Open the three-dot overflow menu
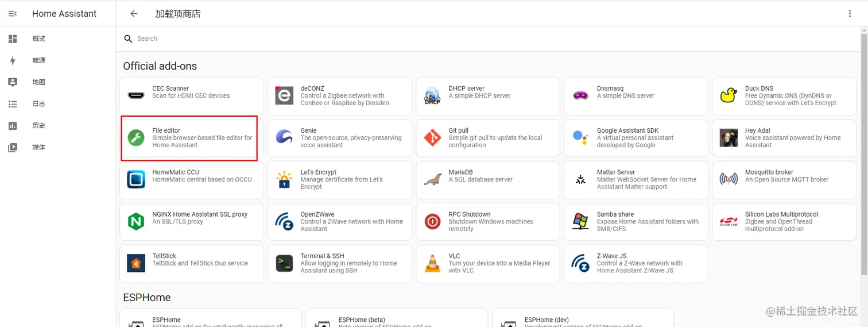 pos(850,14)
